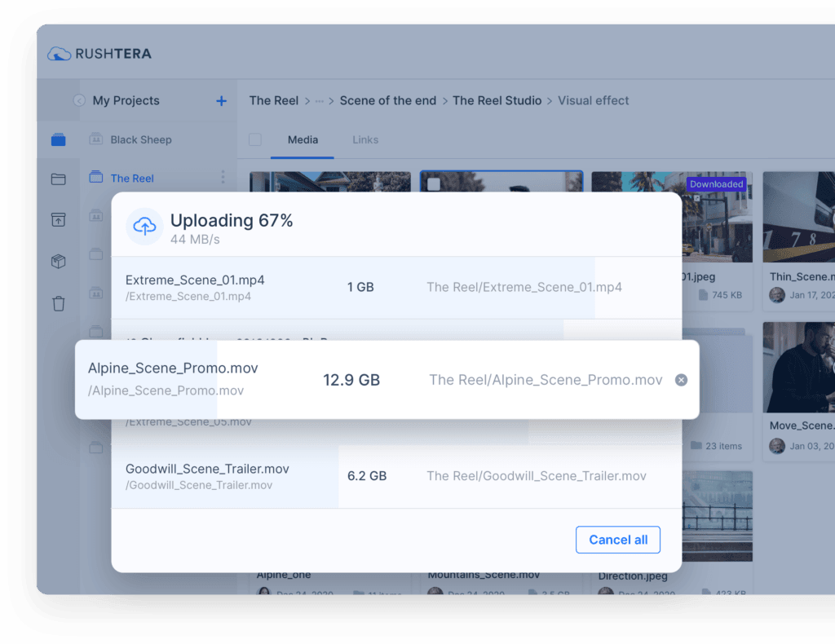This screenshot has width=835, height=644.
Task: Switch to the Links tab
Action: (x=365, y=140)
